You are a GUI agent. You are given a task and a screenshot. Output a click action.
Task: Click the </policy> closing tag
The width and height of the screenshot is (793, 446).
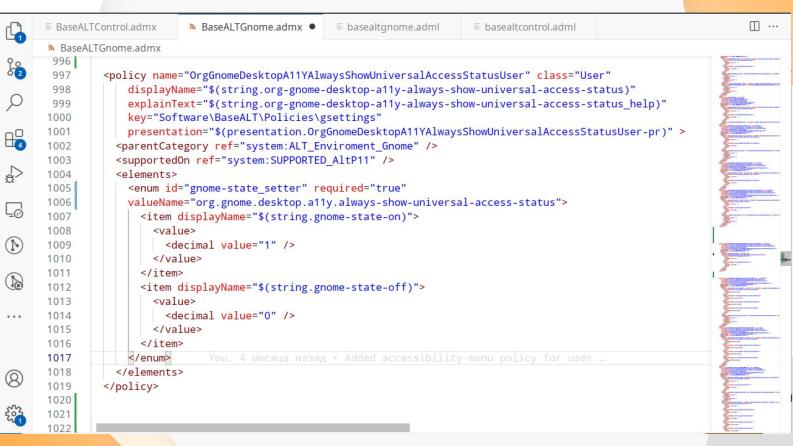(x=130, y=386)
